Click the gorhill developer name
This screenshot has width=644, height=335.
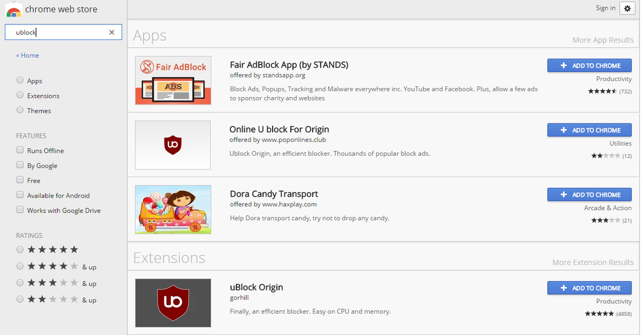coord(239,297)
